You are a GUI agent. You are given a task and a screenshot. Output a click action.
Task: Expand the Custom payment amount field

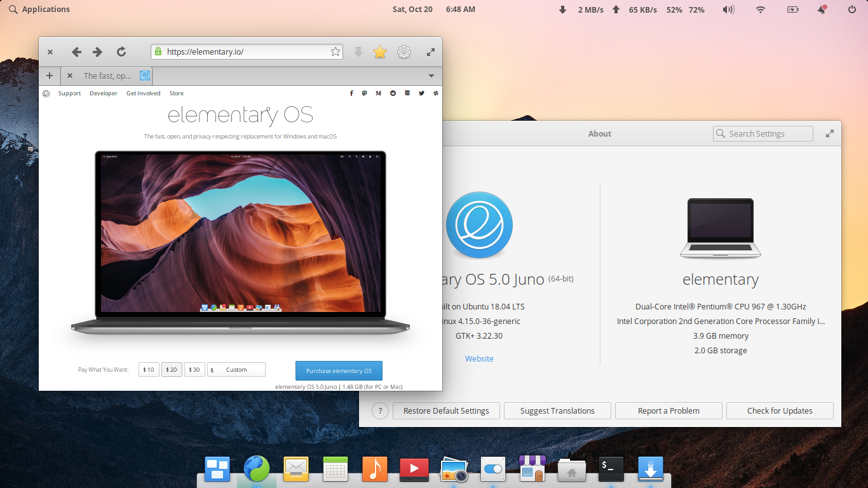(236, 369)
